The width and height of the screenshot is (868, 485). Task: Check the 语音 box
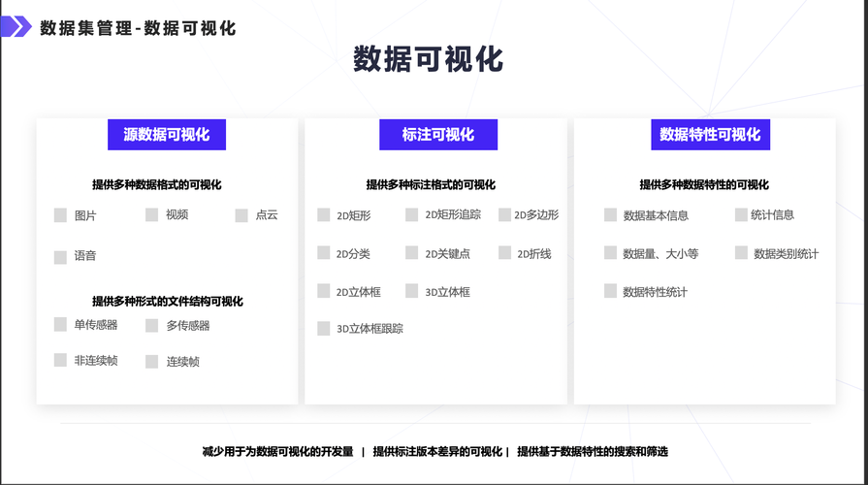pos(60,257)
